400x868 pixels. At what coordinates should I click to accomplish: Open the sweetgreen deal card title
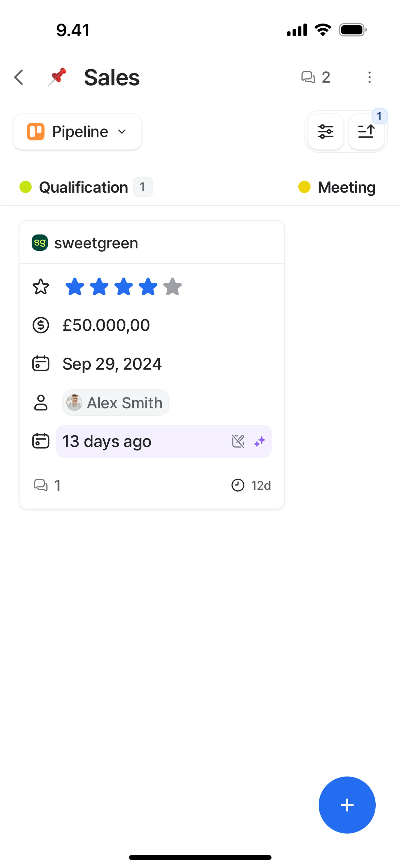tap(96, 243)
